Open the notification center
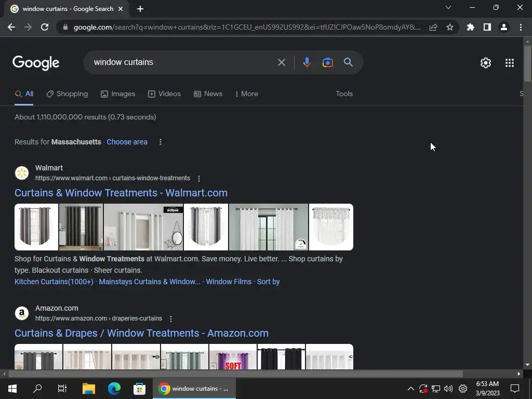The image size is (532, 399). tap(515, 389)
